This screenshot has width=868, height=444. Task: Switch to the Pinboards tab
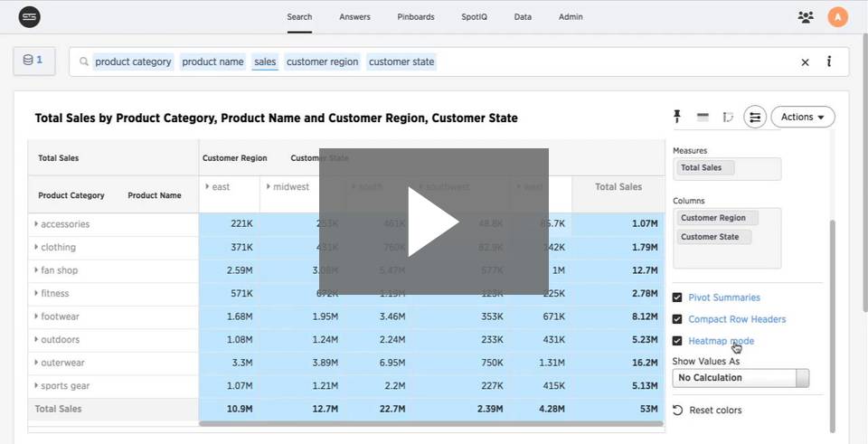pyautogui.click(x=416, y=16)
